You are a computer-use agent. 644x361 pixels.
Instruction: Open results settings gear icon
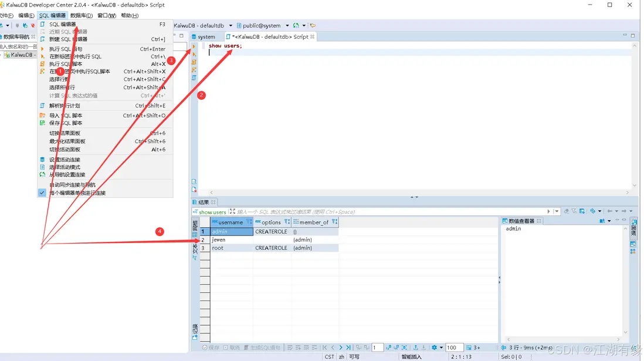click(434, 347)
